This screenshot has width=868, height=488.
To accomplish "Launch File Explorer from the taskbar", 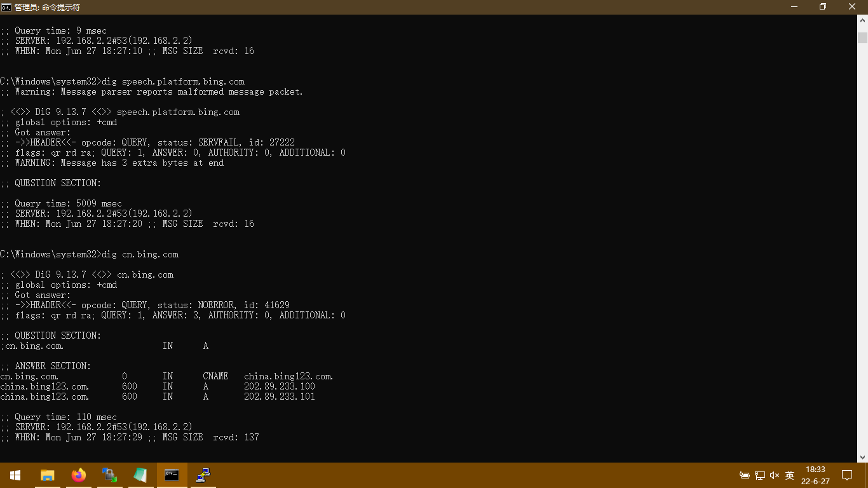I will (48, 475).
